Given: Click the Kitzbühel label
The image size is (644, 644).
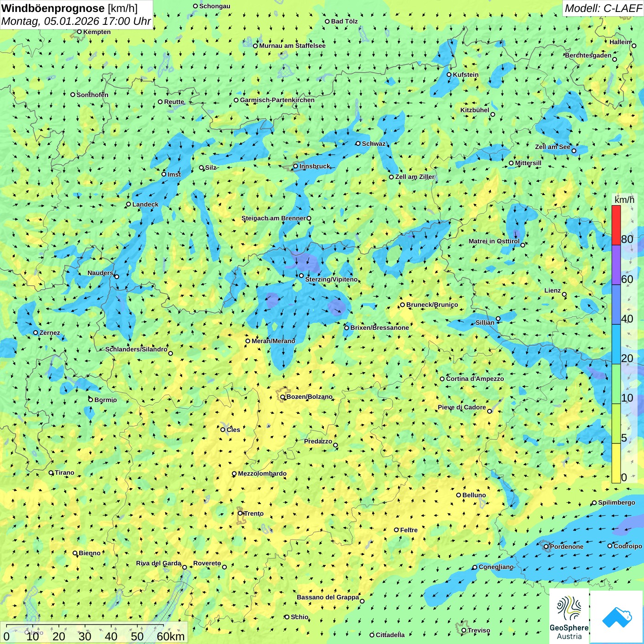Looking at the screenshot, I should (x=475, y=110).
